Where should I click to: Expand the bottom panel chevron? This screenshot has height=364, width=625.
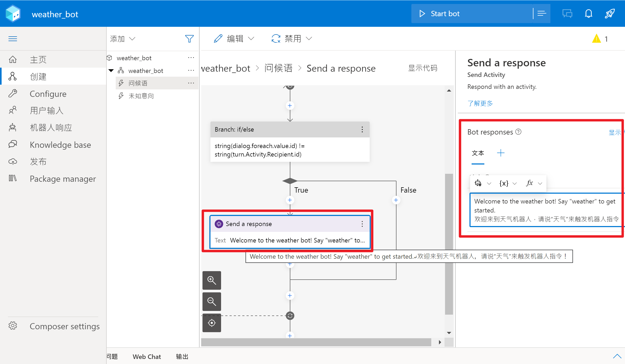click(x=617, y=356)
